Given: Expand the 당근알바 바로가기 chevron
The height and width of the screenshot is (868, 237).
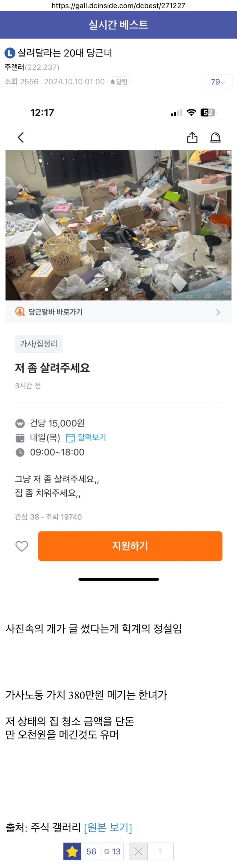Looking at the screenshot, I should click(218, 312).
